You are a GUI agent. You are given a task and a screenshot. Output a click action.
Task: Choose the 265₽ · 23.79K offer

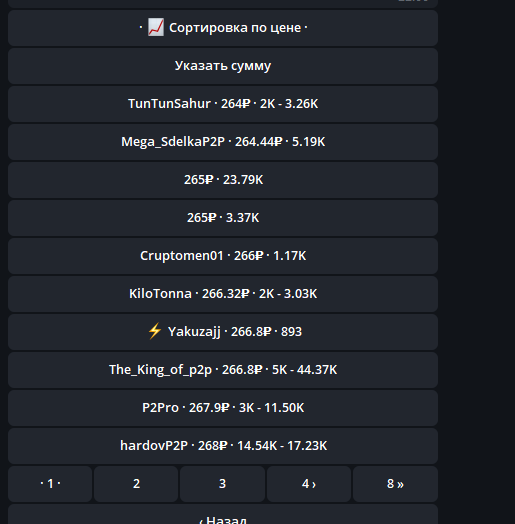tap(223, 180)
